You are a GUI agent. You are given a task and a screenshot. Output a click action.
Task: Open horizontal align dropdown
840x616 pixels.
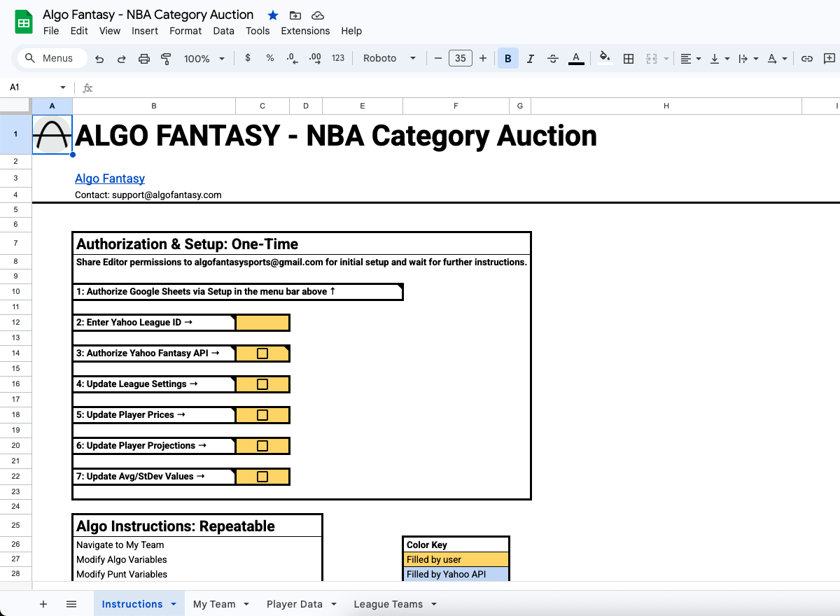click(x=691, y=59)
